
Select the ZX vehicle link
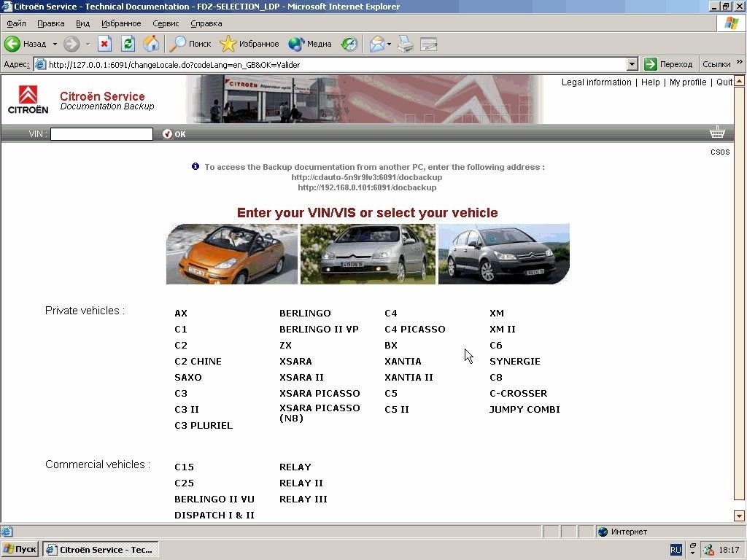pos(285,345)
